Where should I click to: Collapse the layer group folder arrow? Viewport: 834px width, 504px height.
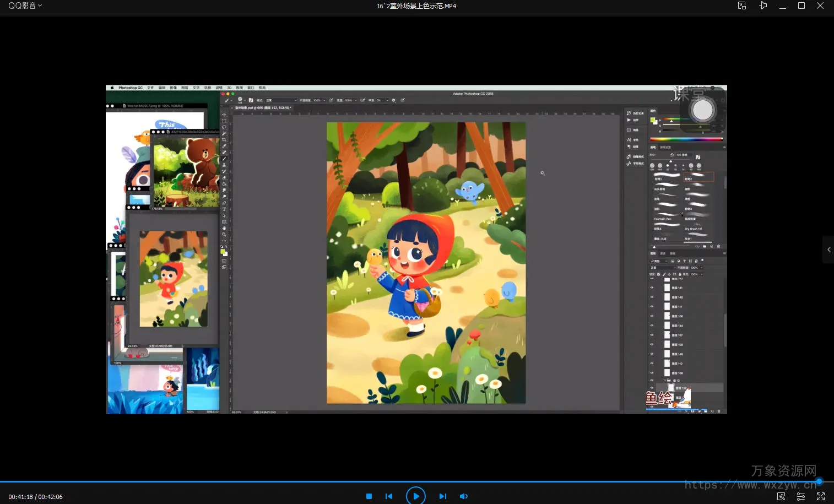click(x=665, y=380)
